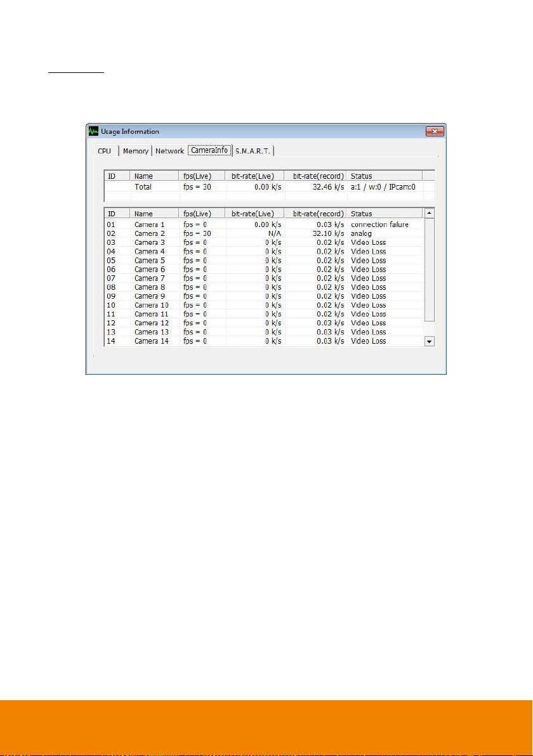Select the Total row name
Viewport: 533px width, 756px height.
(x=143, y=187)
